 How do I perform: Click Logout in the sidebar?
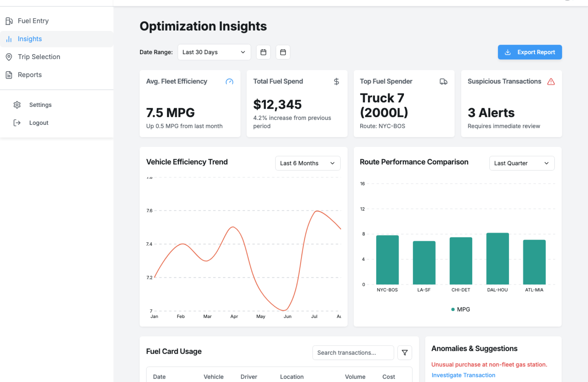pos(39,123)
